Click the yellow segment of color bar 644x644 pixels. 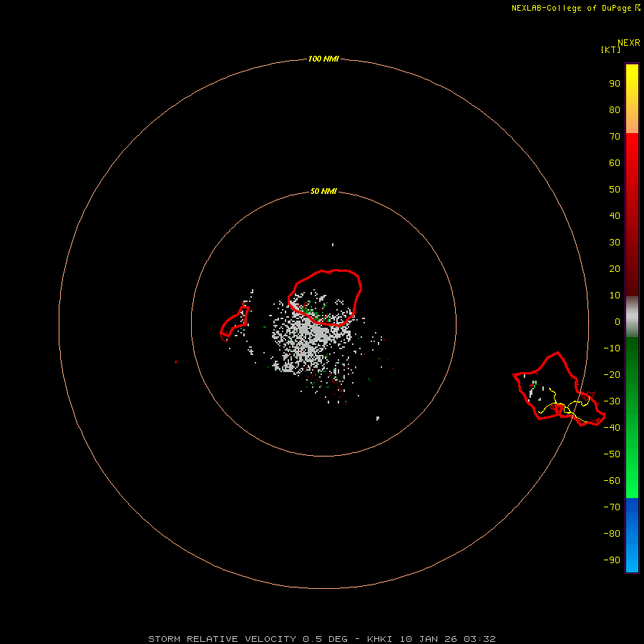click(632, 99)
